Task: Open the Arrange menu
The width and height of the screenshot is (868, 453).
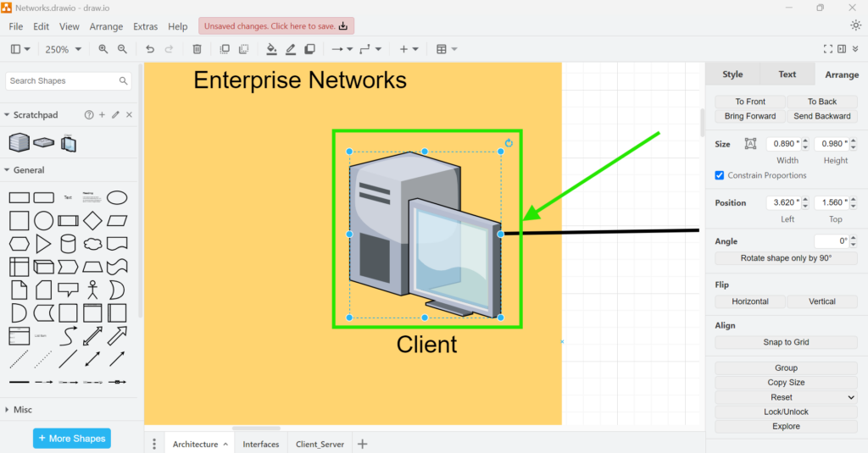Action: (x=106, y=26)
